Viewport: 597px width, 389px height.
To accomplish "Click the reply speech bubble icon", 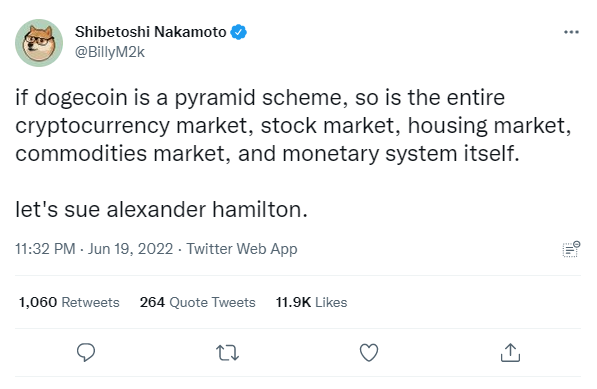I will tap(86, 352).
